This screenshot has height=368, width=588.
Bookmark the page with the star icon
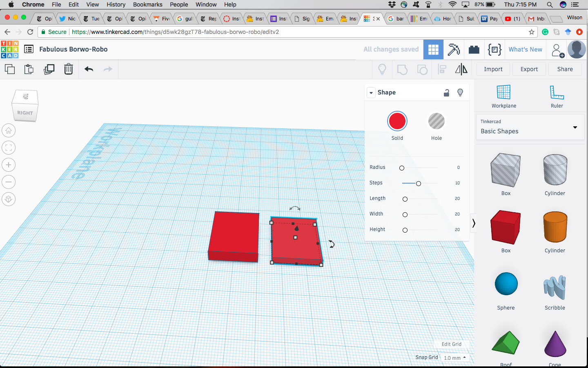(531, 32)
